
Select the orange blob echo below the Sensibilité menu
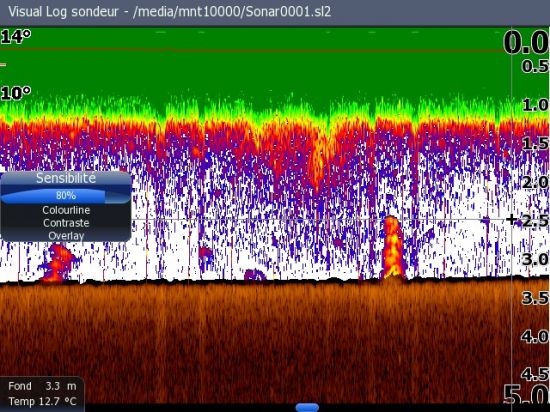coord(58,263)
